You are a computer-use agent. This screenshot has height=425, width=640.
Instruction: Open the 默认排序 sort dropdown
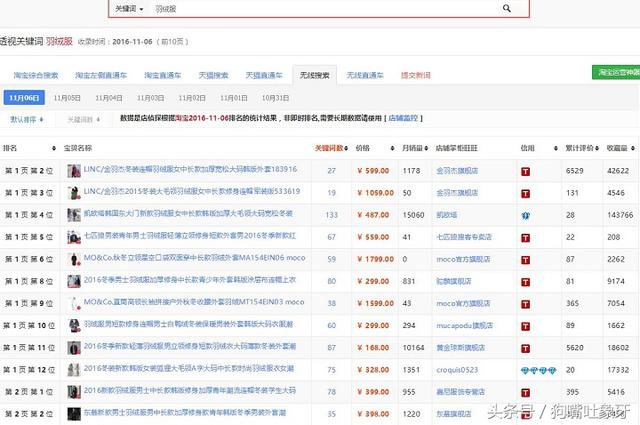point(27,119)
